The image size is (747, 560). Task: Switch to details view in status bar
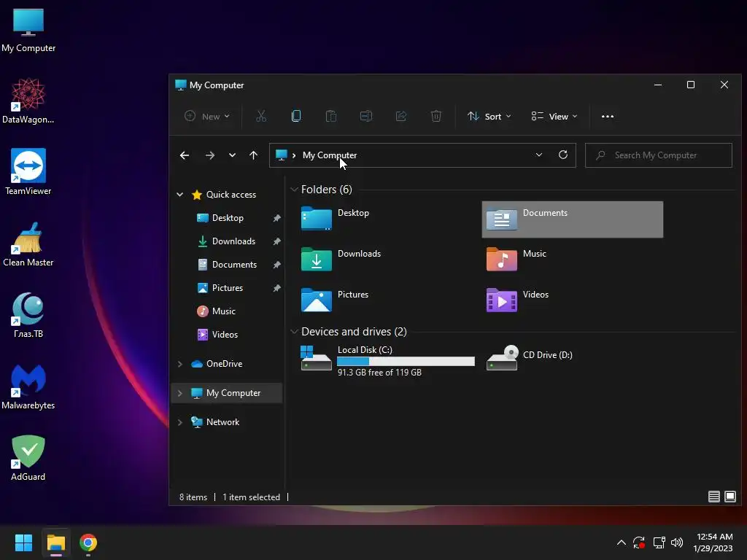pos(713,497)
